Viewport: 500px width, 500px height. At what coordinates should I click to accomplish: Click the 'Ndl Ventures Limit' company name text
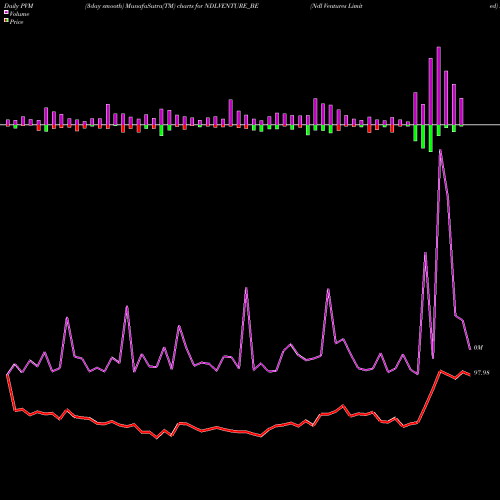click(336, 6)
